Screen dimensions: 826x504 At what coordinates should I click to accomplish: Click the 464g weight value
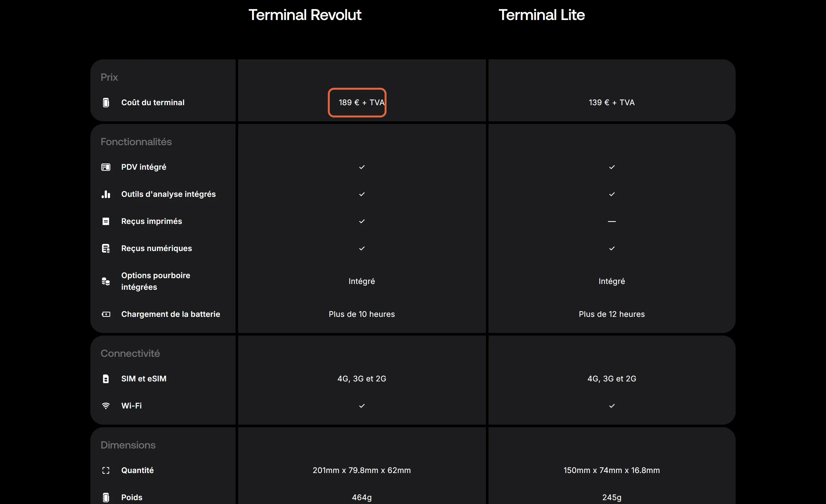point(362,498)
